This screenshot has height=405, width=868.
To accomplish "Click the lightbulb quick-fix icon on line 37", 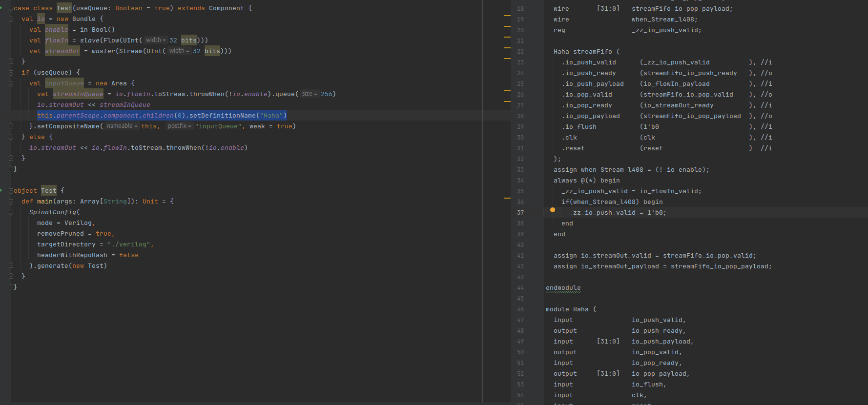I will click(x=553, y=211).
